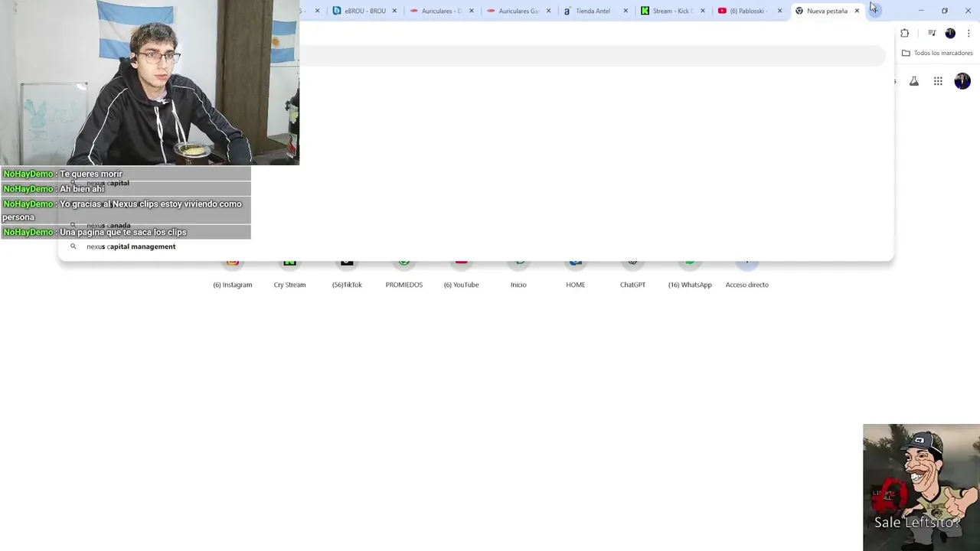Open the Extensions puzzle icon
This screenshot has height=551, width=980.
point(905,33)
